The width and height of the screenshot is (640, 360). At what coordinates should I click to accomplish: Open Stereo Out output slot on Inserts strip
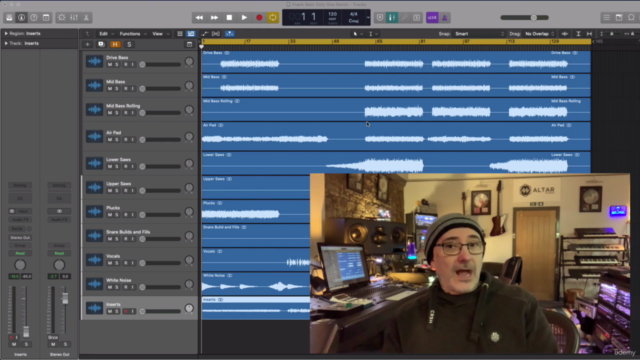pos(20,238)
